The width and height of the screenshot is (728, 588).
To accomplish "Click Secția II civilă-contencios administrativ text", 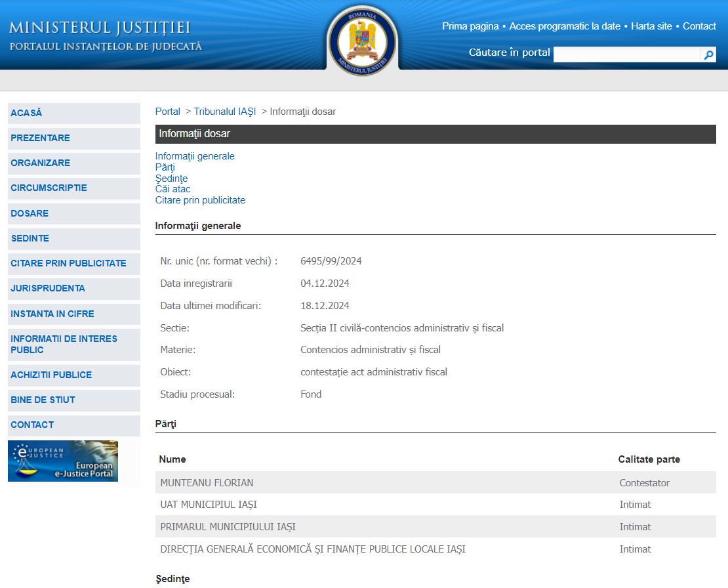I will click(402, 328).
